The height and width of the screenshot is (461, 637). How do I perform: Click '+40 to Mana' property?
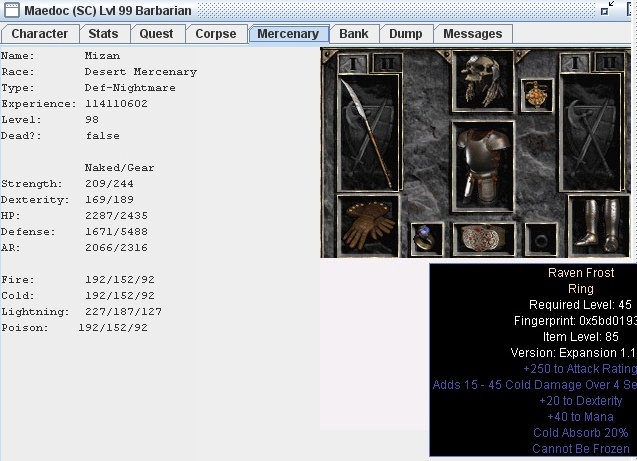(581, 417)
